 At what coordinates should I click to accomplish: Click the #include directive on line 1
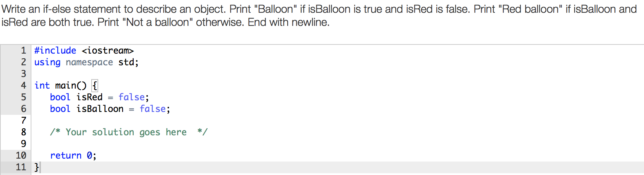55,51
